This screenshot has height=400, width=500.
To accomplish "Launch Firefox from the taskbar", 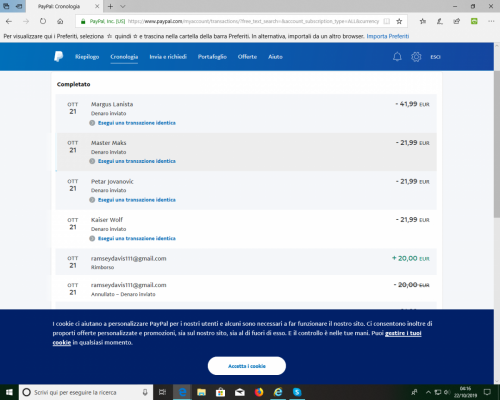I will click(x=259, y=392).
